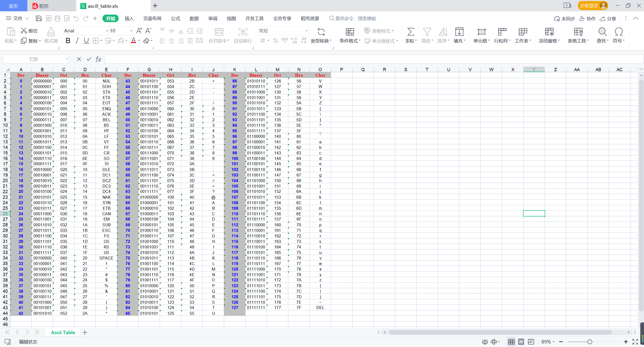The image size is (644, 347).
Task: Click the Save icon in quick toolbar
Action: point(39,18)
